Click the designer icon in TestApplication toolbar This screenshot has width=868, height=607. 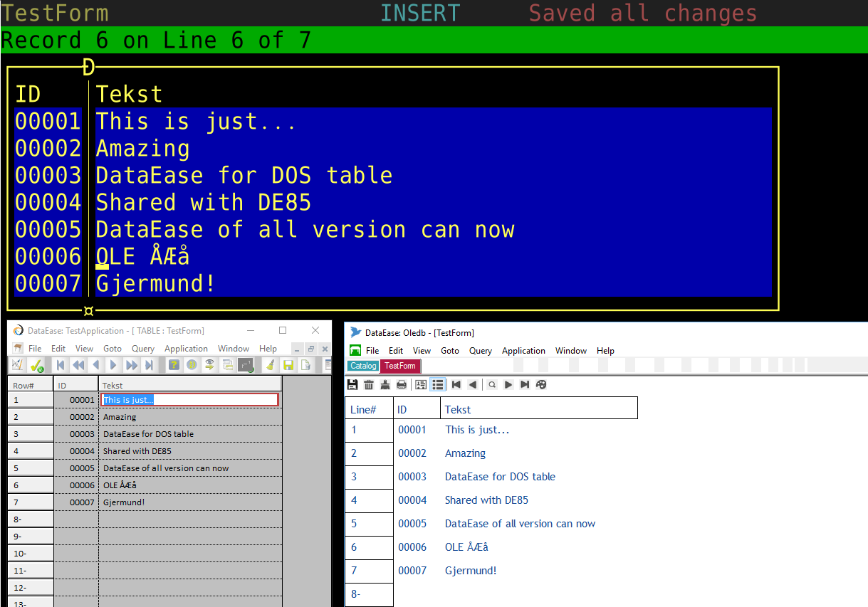point(18,365)
